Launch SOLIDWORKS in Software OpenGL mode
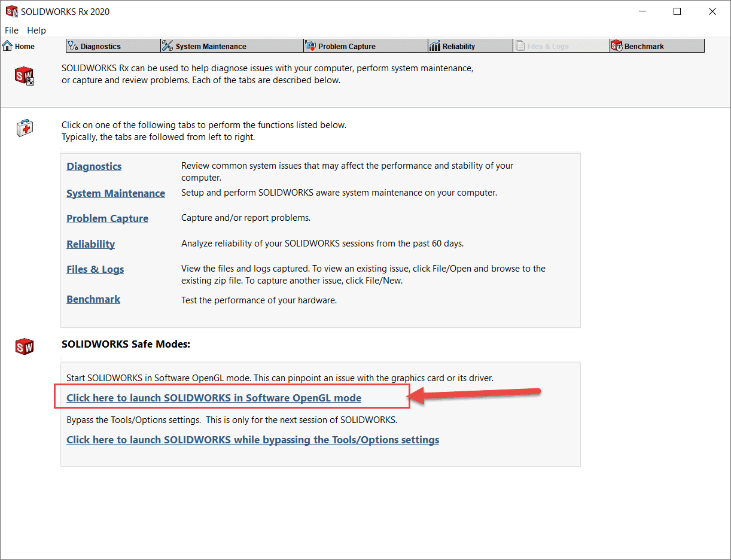Screen dimensions: 731x560 tap(214, 398)
